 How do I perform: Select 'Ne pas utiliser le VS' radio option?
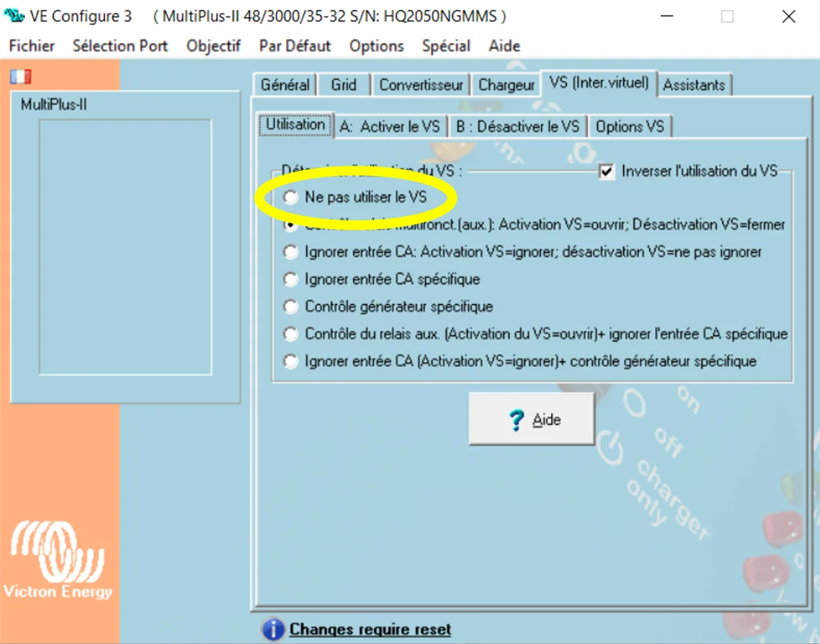click(x=290, y=197)
